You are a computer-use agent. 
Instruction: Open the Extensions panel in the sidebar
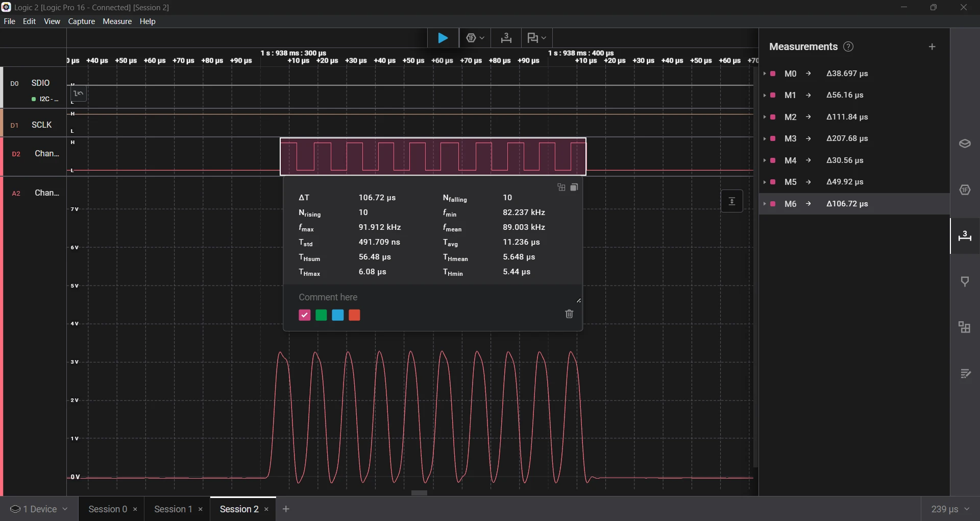965,327
